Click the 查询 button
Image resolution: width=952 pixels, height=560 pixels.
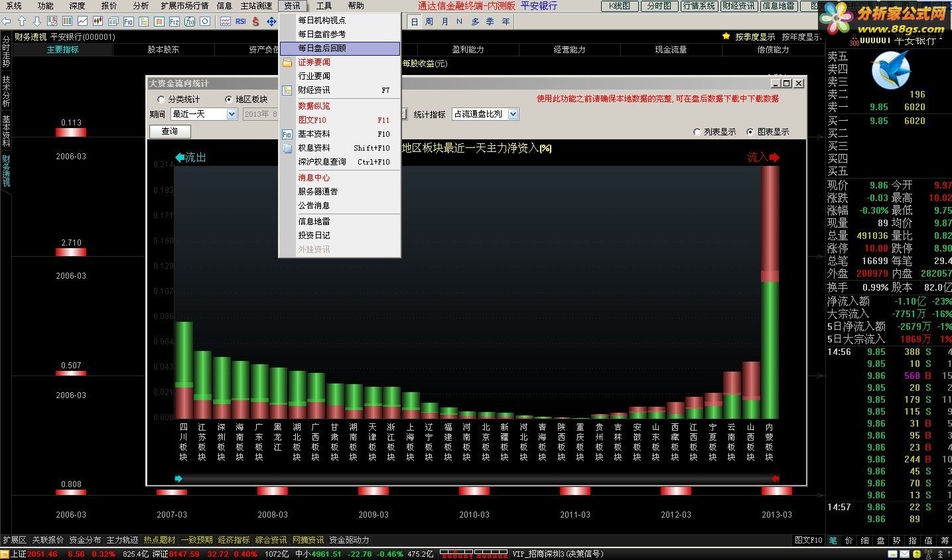click(170, 131)
